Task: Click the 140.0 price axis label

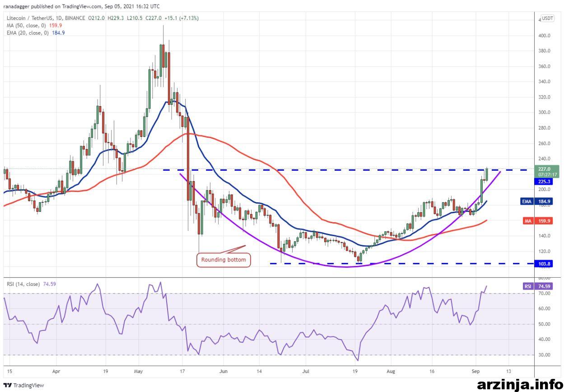Action: tap(544, 236)
